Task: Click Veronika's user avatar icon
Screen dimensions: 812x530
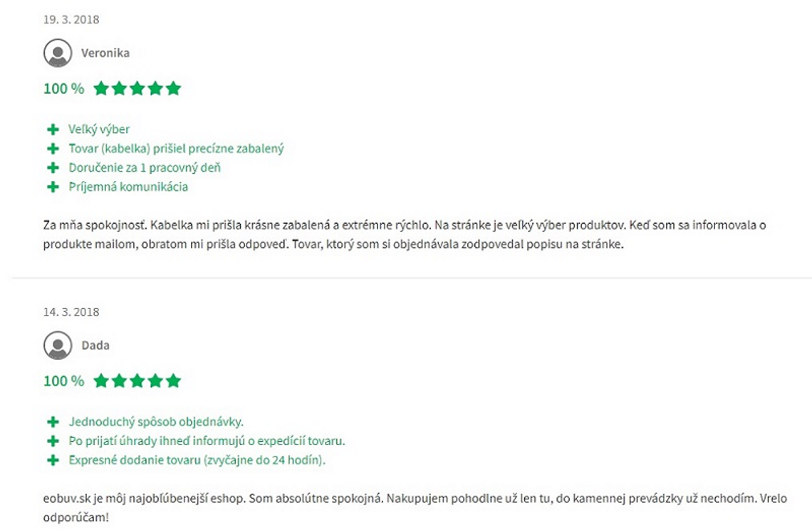Action: pyautogui.click(x=58, y=53)
